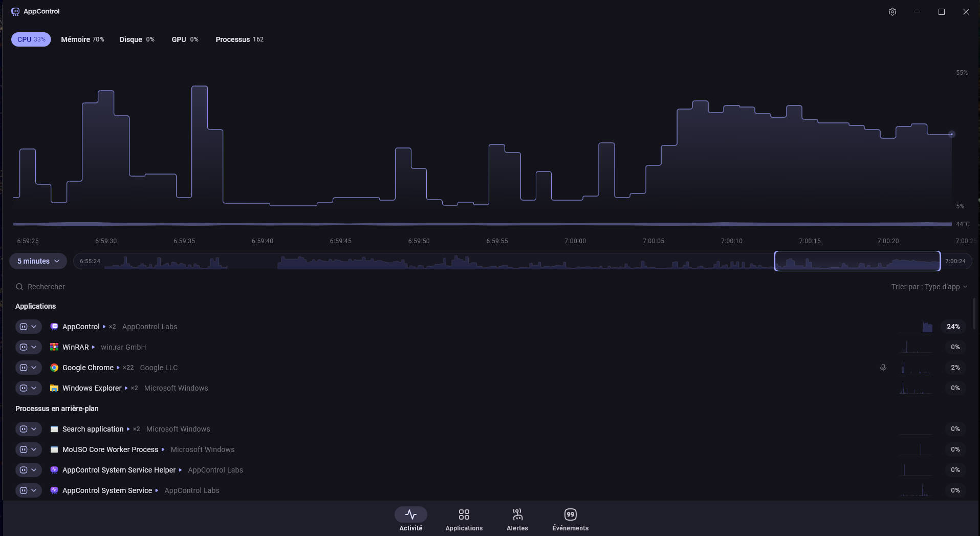Click the AppControl Labs publisher beside AppControl ×2
Screen dimensions: 980x536
[x=149, y=327]
